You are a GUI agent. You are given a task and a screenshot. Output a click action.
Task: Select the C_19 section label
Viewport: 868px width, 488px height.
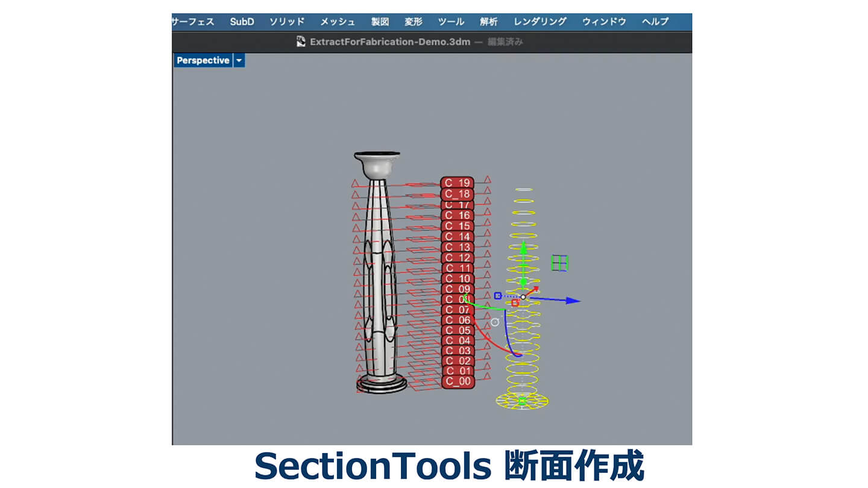click(457, 183)
